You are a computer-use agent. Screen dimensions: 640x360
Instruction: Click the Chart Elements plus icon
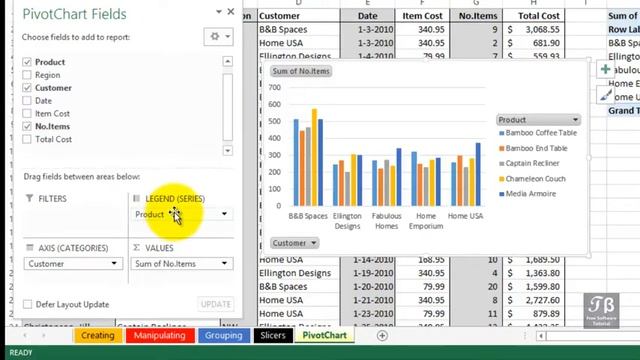[x=605, y=69]
